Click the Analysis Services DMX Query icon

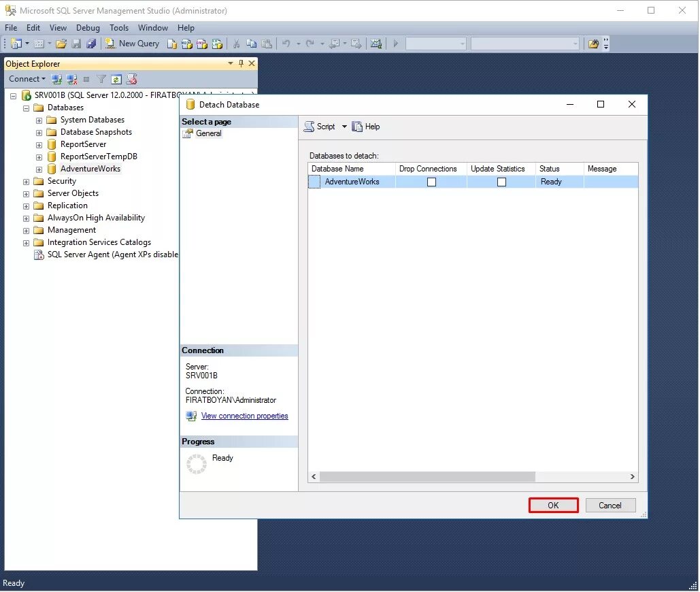coord(202,44)
